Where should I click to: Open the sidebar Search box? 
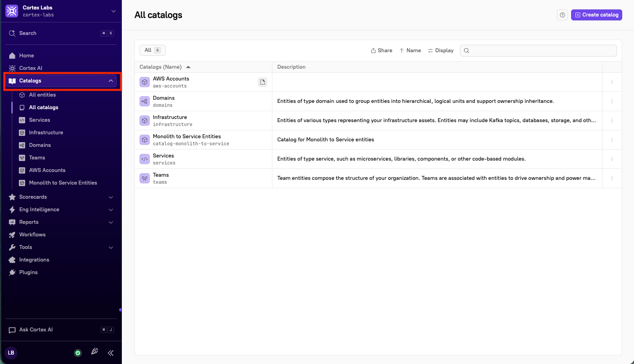[61, 33]
